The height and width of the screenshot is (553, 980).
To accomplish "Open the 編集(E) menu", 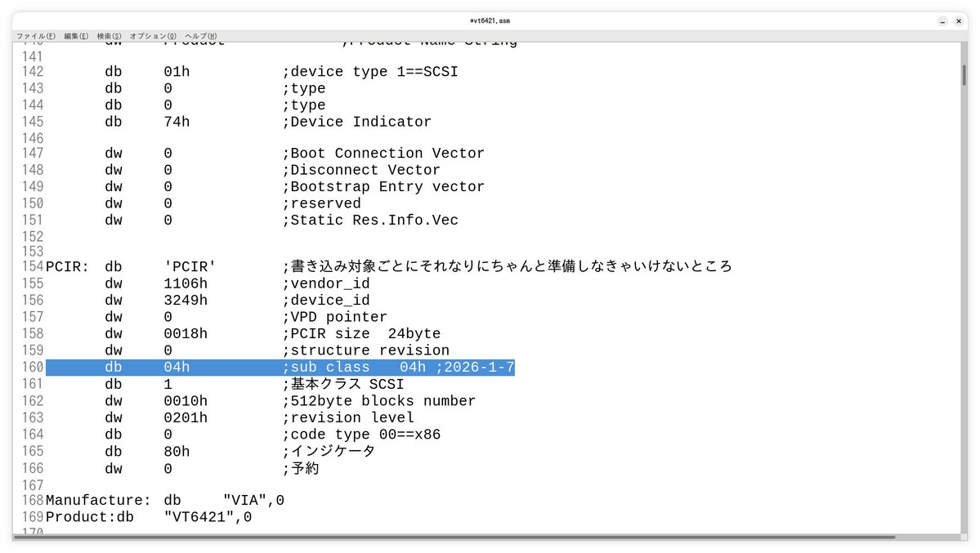I will pyautogui.click(x=76, y=36).
